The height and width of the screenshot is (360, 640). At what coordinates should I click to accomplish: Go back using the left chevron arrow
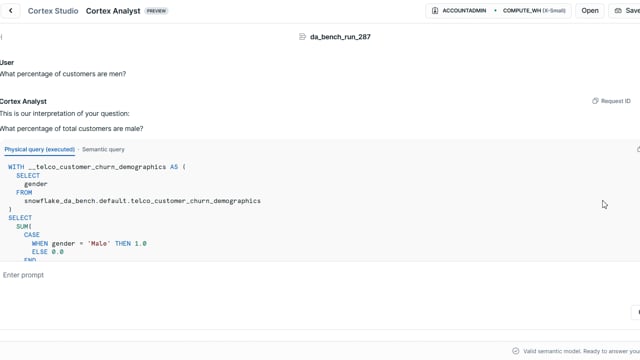tap(11, 11)
